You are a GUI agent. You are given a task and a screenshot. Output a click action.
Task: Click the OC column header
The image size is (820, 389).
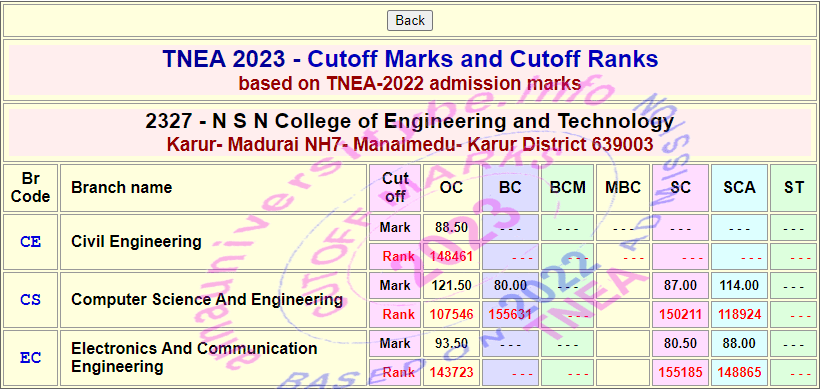coord(451,188)
